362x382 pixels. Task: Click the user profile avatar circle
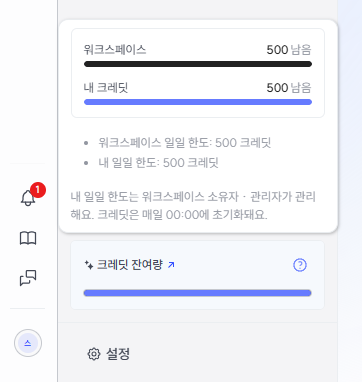click(28, 343)
